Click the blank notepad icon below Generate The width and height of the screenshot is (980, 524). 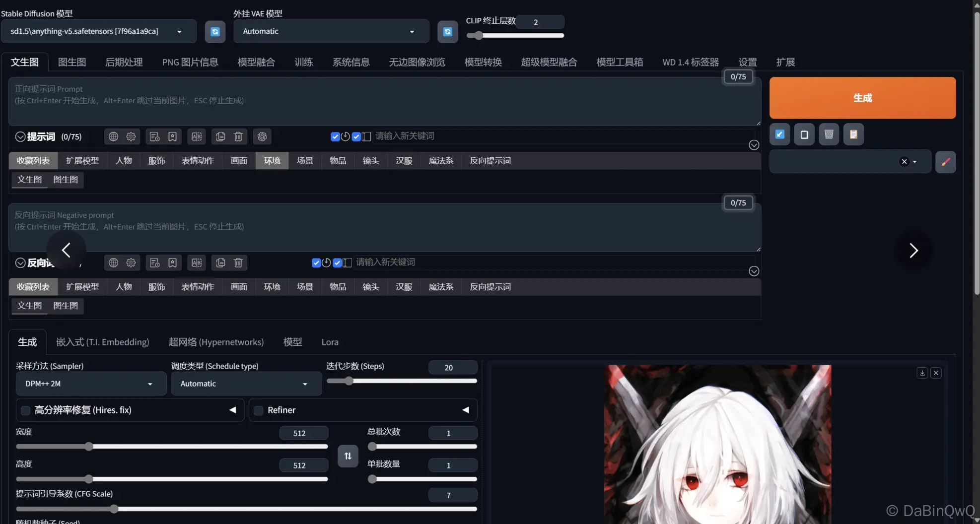coord(804,134)
